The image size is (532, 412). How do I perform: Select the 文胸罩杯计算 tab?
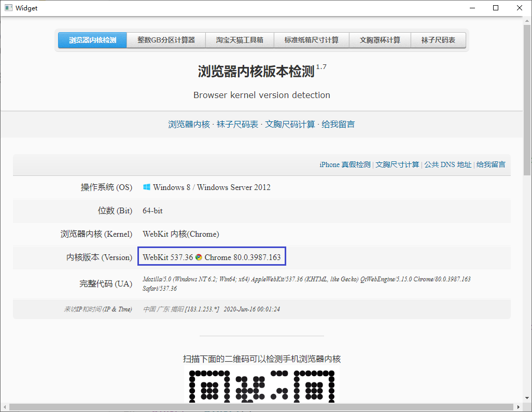(x=380, y=39)
